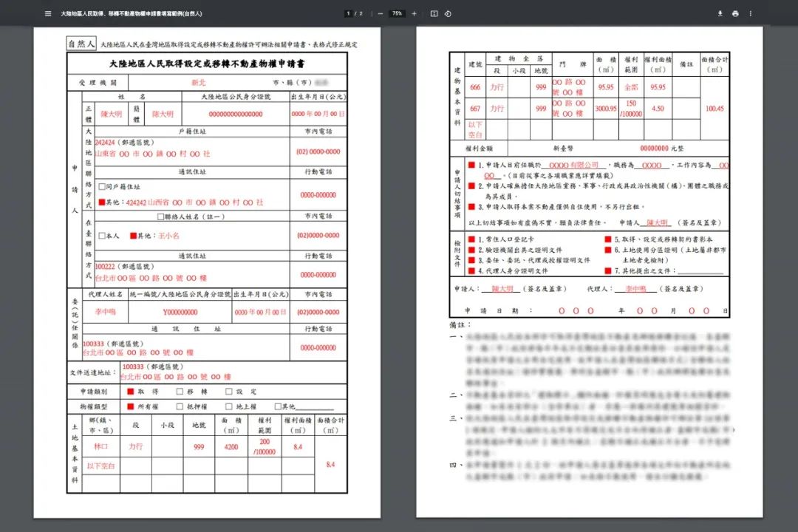This screenshot has width=798, height=532.
Task: Click the page number input field
Action: [x=349, y=14]
